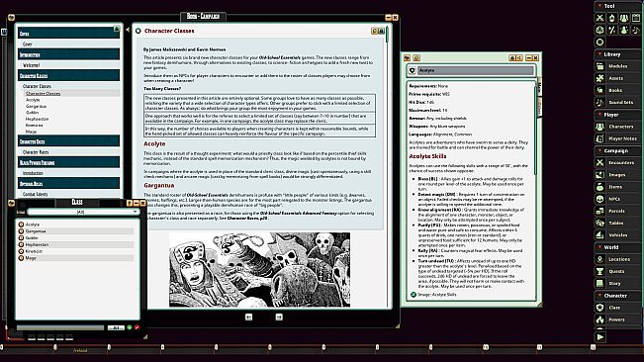Open the modifiers plus-slash-minus tool icon
Viewport: 644px width, 362px height.
pos(612,30)
